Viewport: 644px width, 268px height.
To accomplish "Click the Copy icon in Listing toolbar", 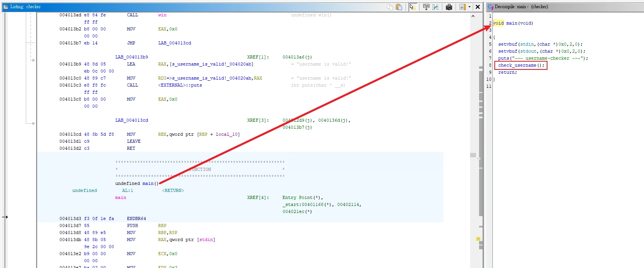I will tap(390, 7).
